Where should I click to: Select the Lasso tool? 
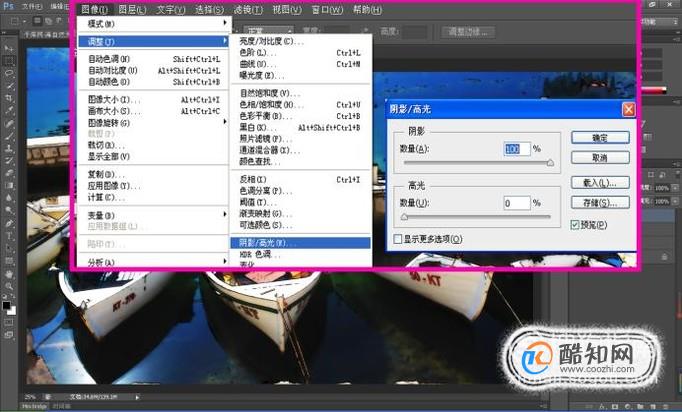point(9,74)
